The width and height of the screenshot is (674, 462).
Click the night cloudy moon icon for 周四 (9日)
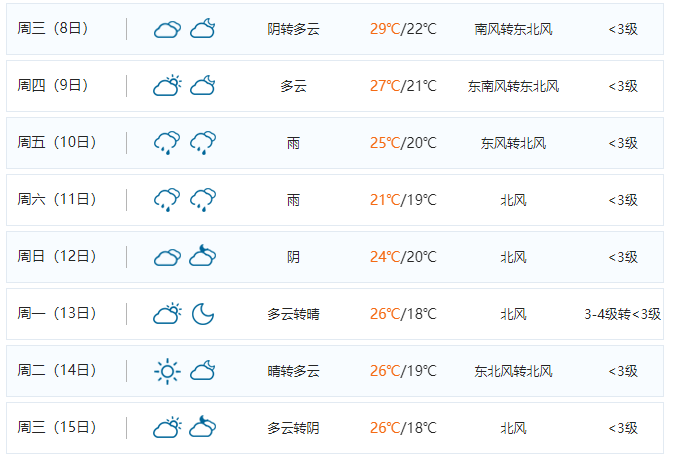[x=202, y=86]
